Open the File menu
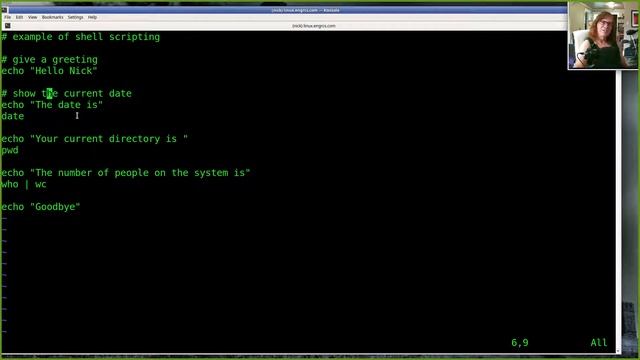640x360 pixels. coord(7,17)
